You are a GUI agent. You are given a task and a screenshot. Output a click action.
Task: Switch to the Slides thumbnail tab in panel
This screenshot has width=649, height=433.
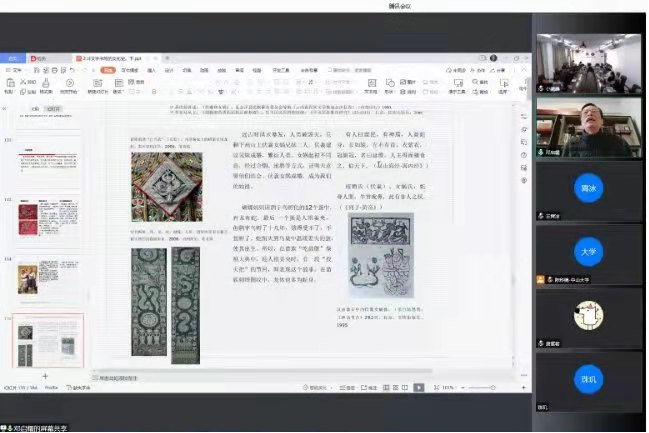pos(53,108)
